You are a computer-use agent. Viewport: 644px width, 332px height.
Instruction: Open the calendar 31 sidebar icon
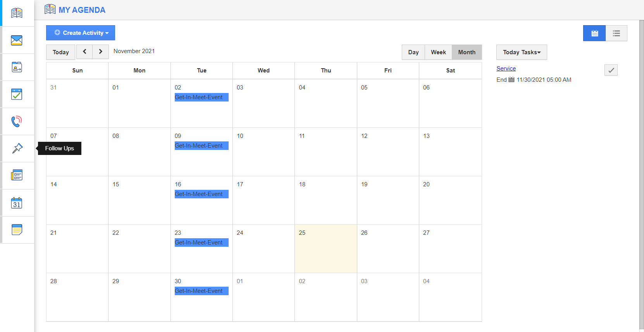(x=17, y=203)
